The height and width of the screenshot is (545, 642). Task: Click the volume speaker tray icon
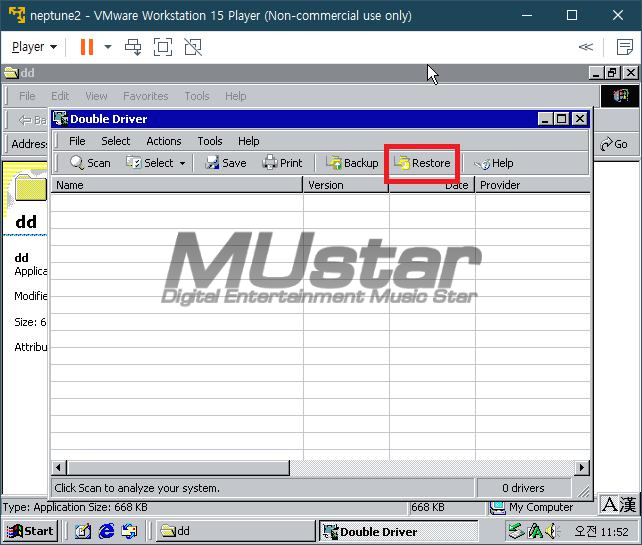tap(553, 531)
